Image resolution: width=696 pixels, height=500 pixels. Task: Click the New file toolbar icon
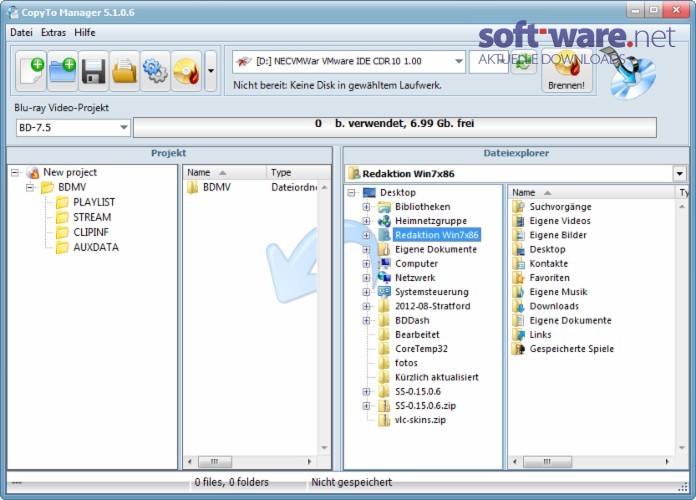point(31,71)
